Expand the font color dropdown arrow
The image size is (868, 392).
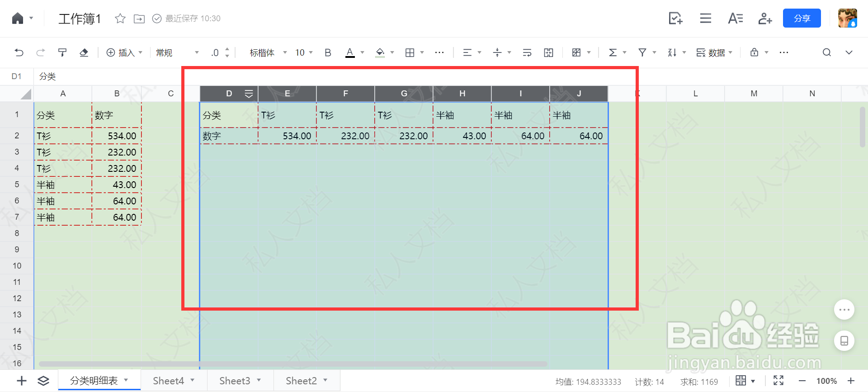click(362, 52)
